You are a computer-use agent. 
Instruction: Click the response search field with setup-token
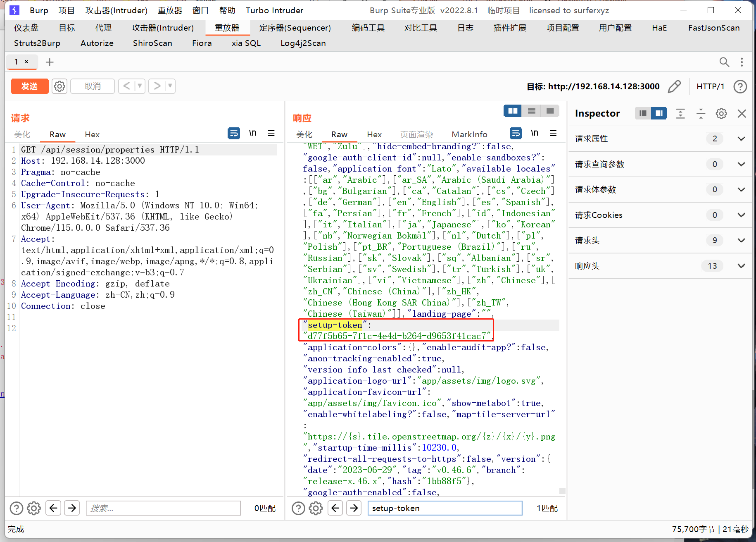[445, 508]
